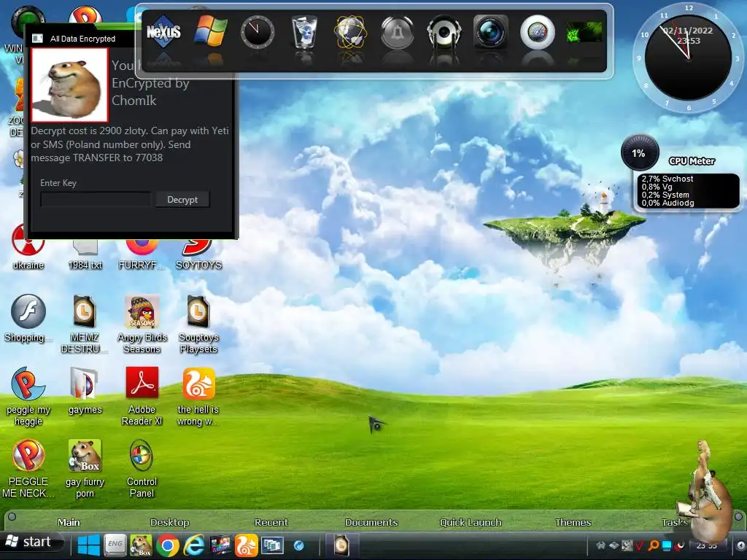The width and height of the screenshot is (747, 560).
Task: Click the Decrypt button in the ransom window
Action: (182, 200)
